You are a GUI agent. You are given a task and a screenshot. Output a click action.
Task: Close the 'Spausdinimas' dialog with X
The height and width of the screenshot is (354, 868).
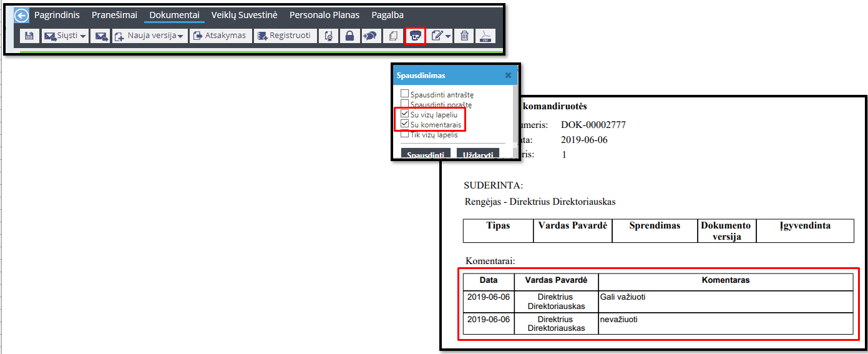point(508,75)
